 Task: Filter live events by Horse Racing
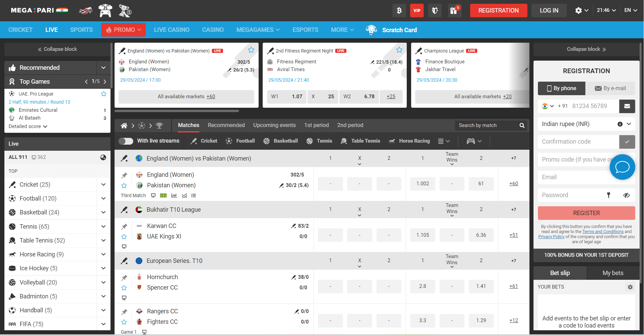point(409,141)
